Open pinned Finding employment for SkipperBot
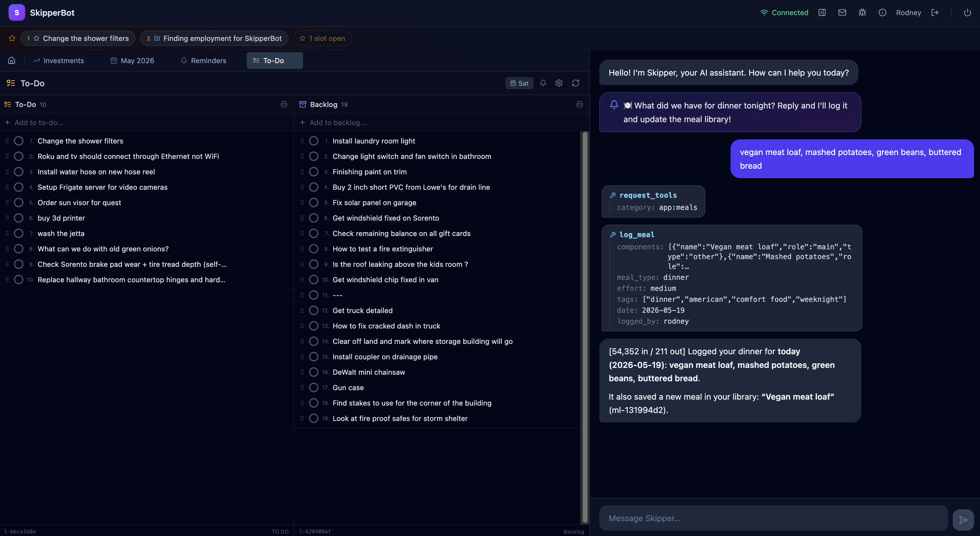This screenshot has height=536, width=980. (214, 39)
